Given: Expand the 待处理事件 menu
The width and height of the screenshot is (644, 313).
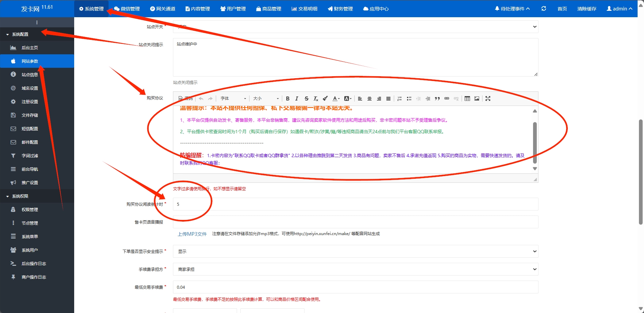Looking at the screenshot, I should (x=512, y=9).
